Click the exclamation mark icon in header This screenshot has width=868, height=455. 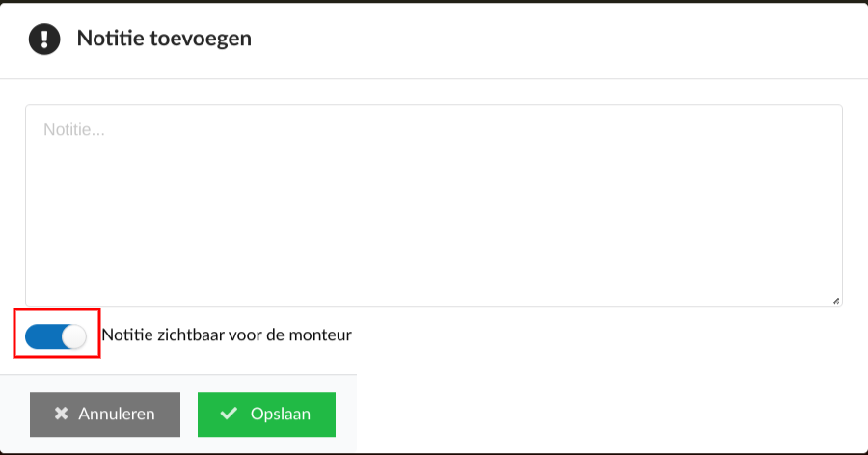[44, 39]
